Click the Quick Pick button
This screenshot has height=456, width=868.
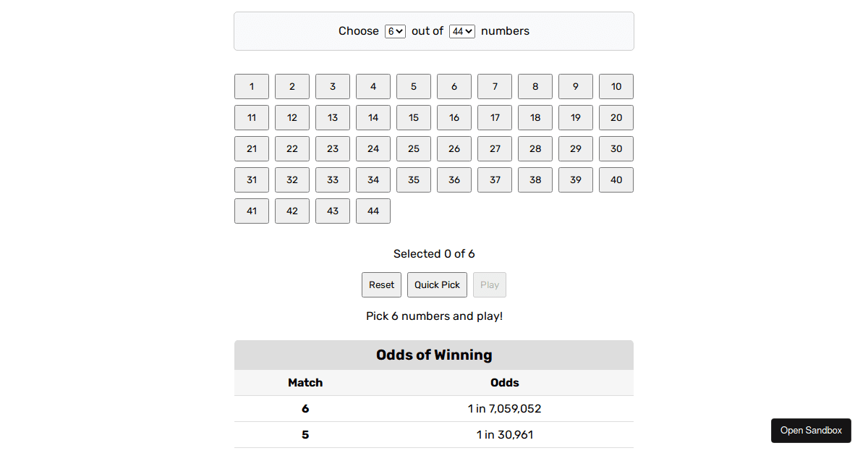(437, 284)
